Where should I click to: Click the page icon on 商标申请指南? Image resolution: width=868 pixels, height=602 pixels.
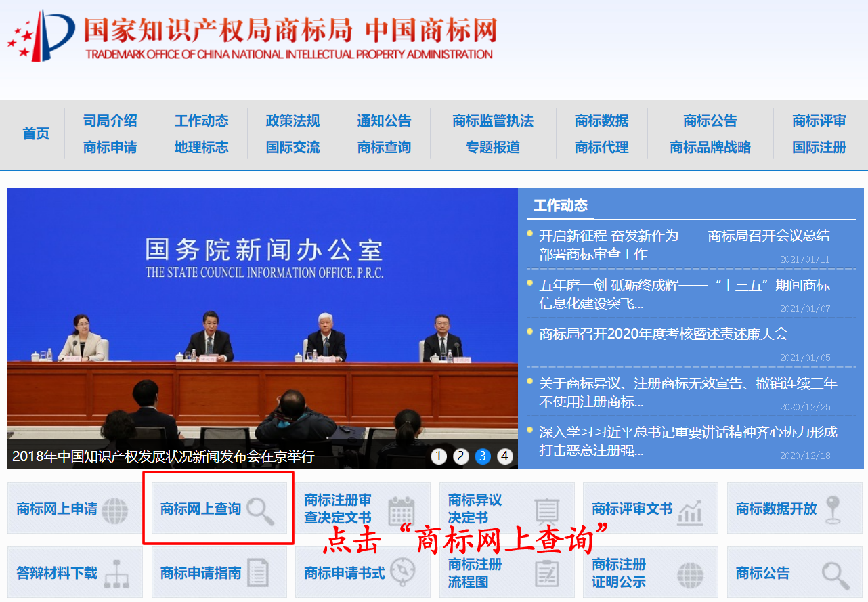pos(257,573)
